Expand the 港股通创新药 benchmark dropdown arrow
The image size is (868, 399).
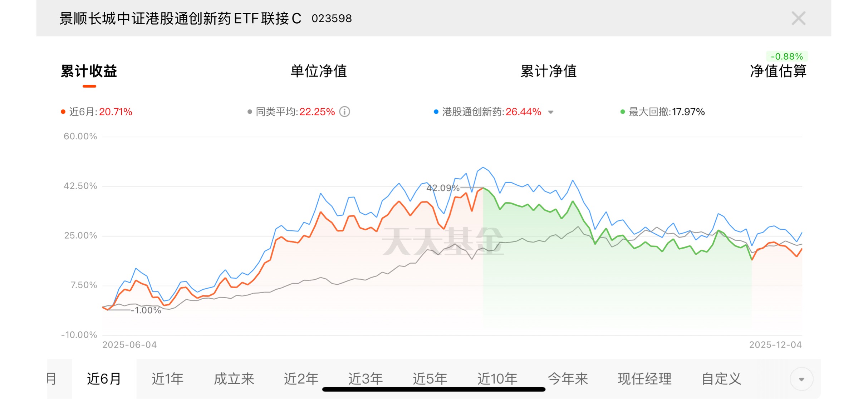point(551,112)
